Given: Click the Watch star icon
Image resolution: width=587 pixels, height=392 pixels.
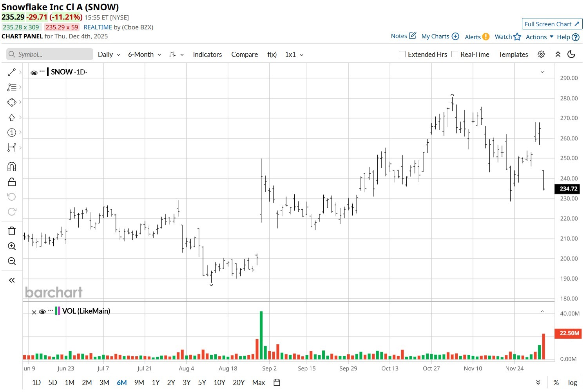Looking at the screenshot, I should [x=517, y=36].
